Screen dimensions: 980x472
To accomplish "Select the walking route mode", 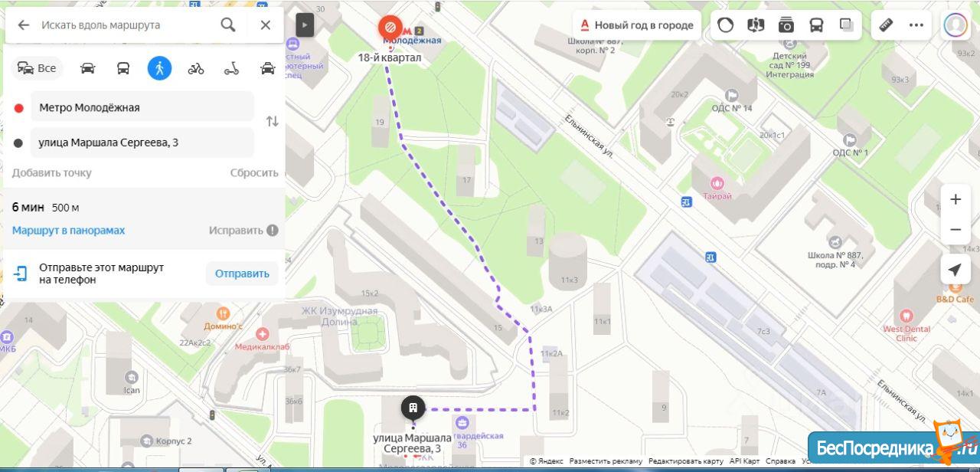I will (x=159, y=68).
